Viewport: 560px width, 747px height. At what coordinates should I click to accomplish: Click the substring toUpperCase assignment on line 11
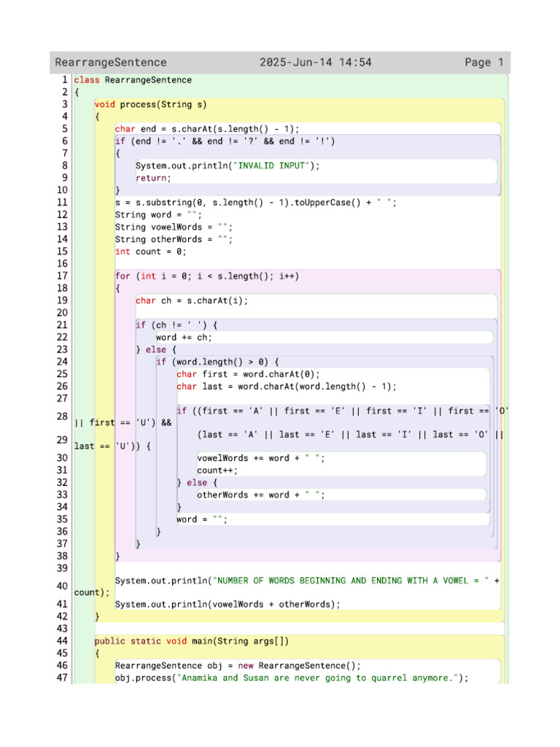(x=256, y=203)
